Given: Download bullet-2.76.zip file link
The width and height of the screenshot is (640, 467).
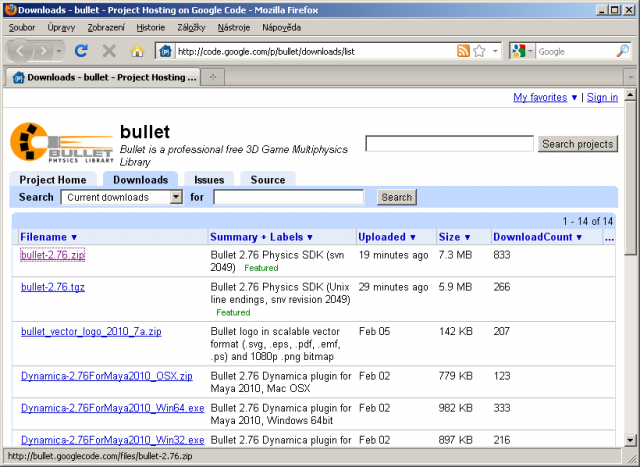Looking at the screenshot, I should click(x=53, y=255).
